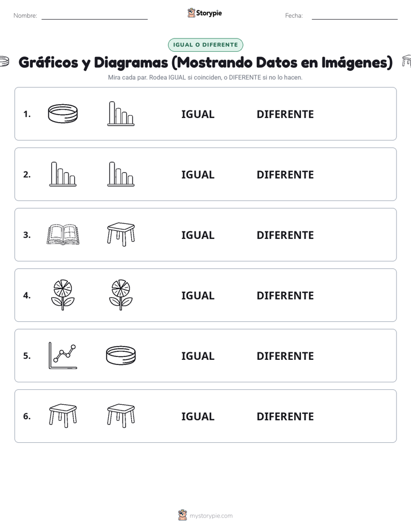Select DIFERENTE for question 3
Viewport: 411px width, 532px height.
coord(285,235)
